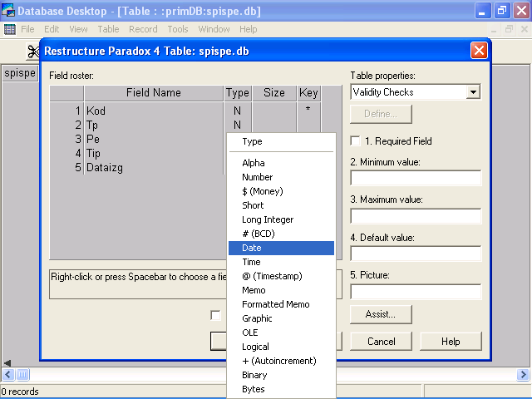Choose + (Autoincrement) type
This screenshot has width=532, height=399.
pyautogui.click(x=281, y=361)
